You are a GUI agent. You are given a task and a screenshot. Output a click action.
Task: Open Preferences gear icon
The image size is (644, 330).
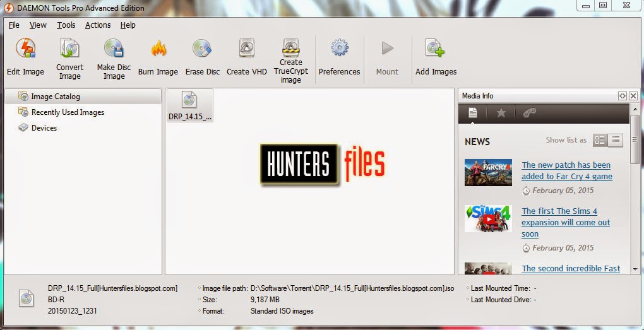pyautogui.click(x=339, y=57)
